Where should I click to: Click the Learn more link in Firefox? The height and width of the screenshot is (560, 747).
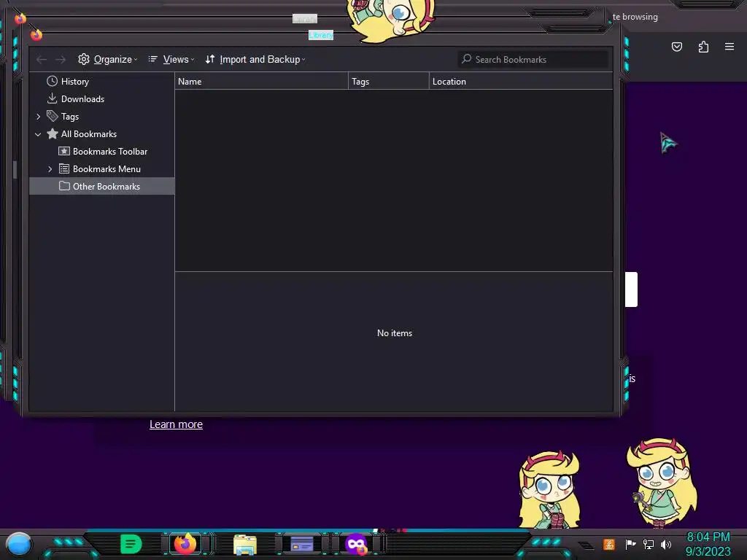177,424
